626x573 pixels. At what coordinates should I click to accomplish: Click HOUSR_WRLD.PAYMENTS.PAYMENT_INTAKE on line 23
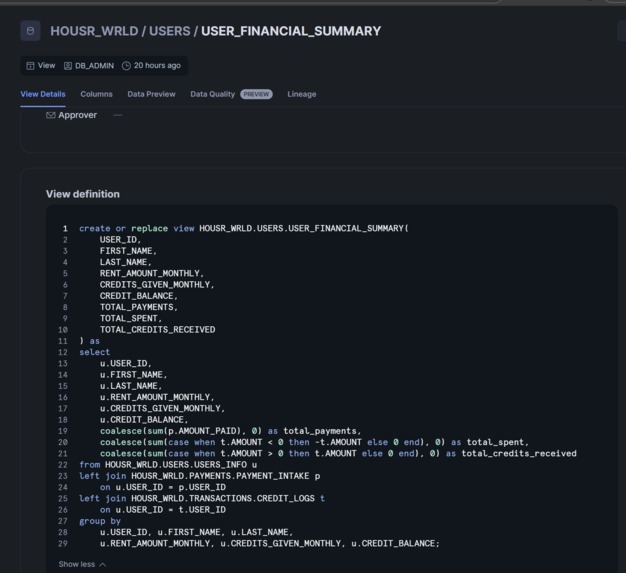point(220,476)
